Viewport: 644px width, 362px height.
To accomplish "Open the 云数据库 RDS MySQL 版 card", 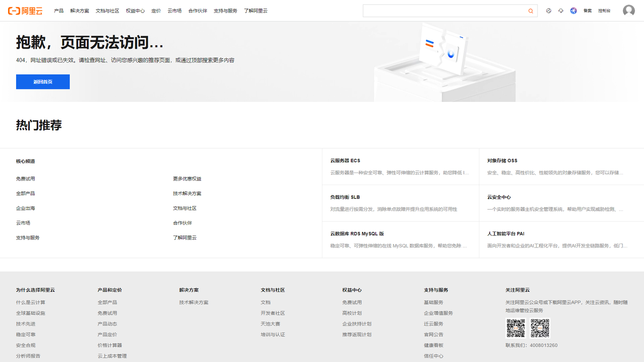I will pos(400,240).
